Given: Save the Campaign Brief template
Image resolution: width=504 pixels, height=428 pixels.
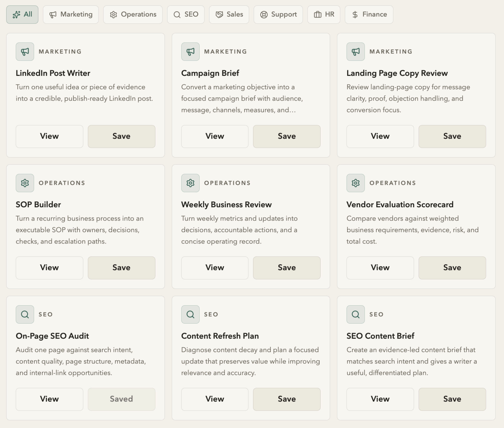Looking at the screenshot, I should [287, 136].
